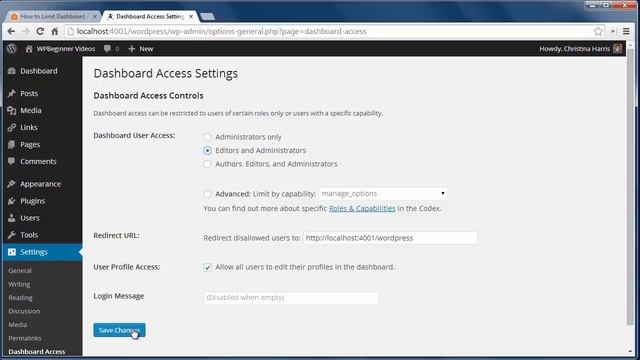Click the Links chain icon
Image resolution: width=640 pixels, height=360 pixels.
tap(11, 127)
